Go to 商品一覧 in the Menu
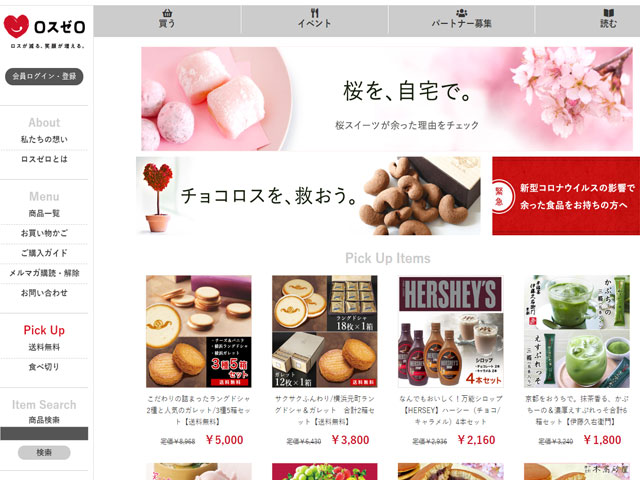Image resolution: width=640 pixels, height=480 pixels. [x=44, y=213]
